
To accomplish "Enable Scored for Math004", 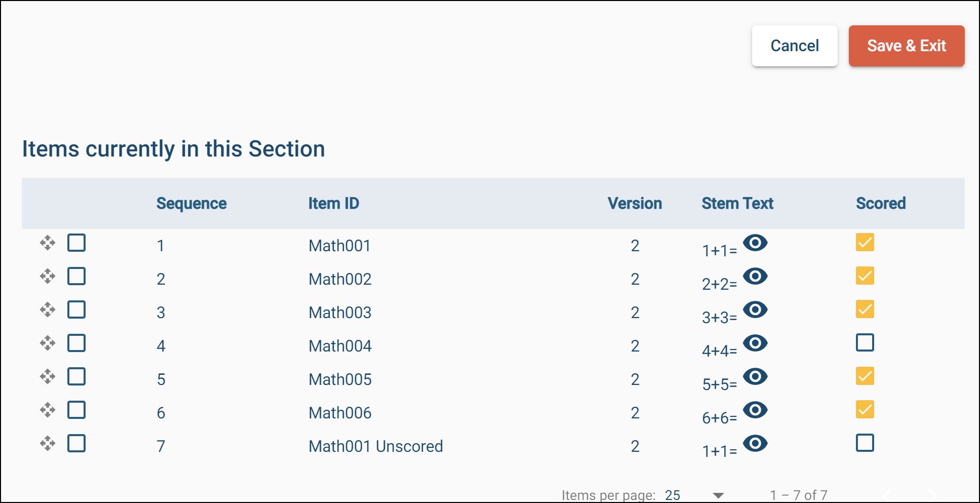I will pos(865,343).
